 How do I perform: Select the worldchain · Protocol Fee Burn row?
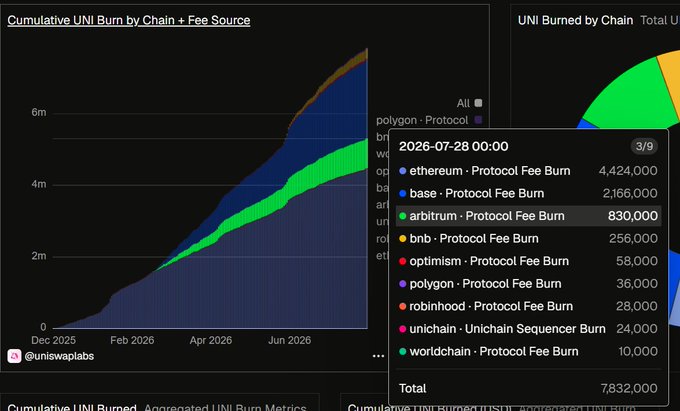click(528, 351)
